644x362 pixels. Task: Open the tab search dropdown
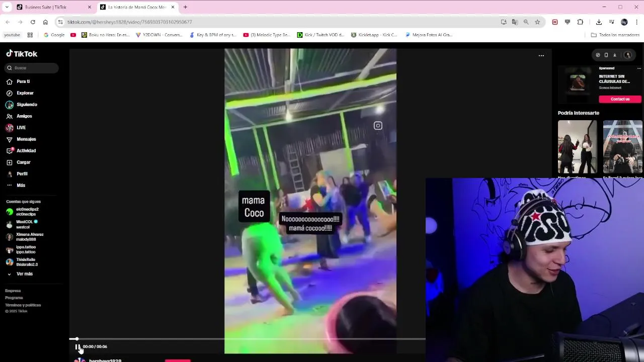tap(7, 7)
